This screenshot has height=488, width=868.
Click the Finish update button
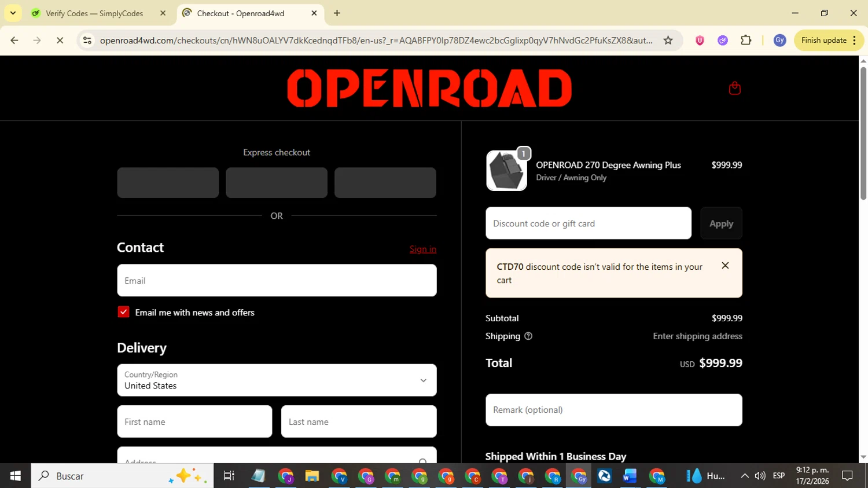pos(829,41)
